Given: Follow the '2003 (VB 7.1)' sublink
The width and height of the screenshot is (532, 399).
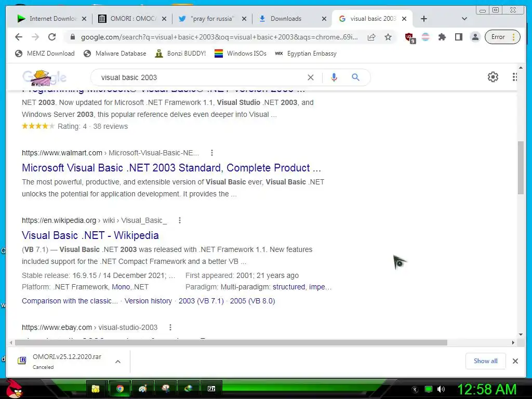Looking at the screenshot, I should click(201, 301).
